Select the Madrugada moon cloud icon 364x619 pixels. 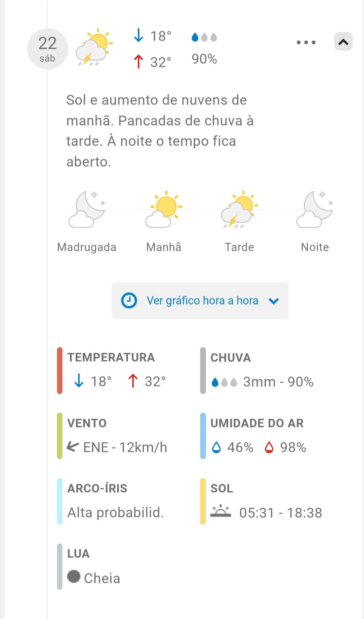(x=87, y=209)
